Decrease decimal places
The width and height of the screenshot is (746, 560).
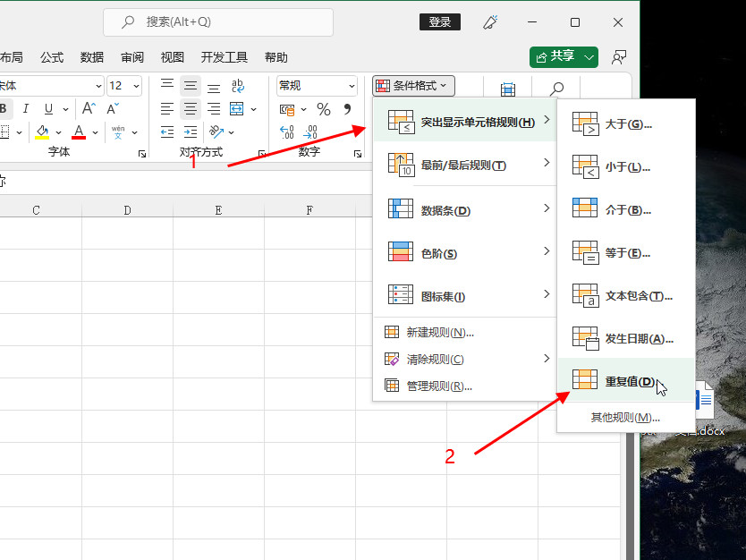(x=310, y=132)
